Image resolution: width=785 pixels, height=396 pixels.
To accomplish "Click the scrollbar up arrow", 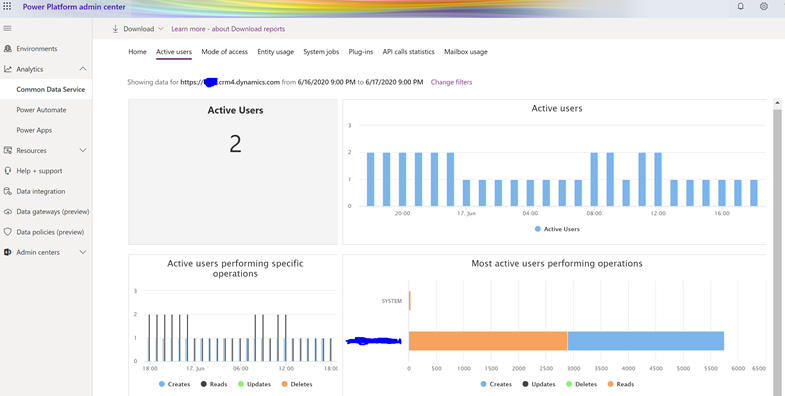I will (777, 103).
